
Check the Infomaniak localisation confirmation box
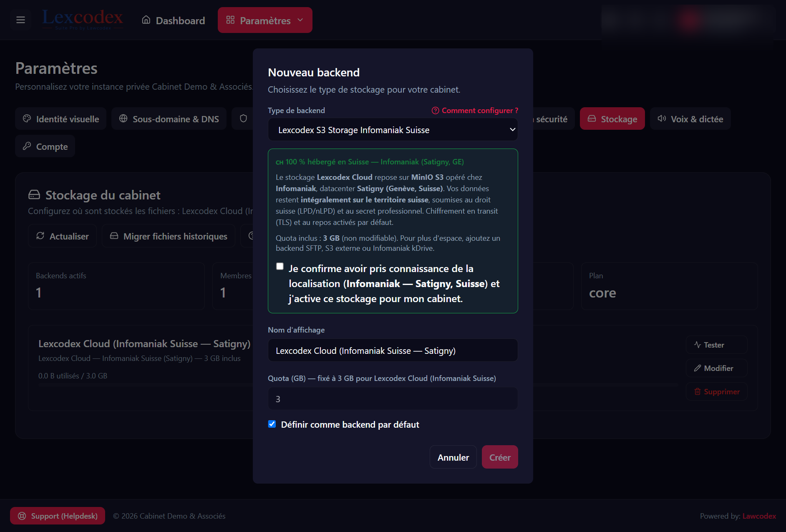coord(280,266)
